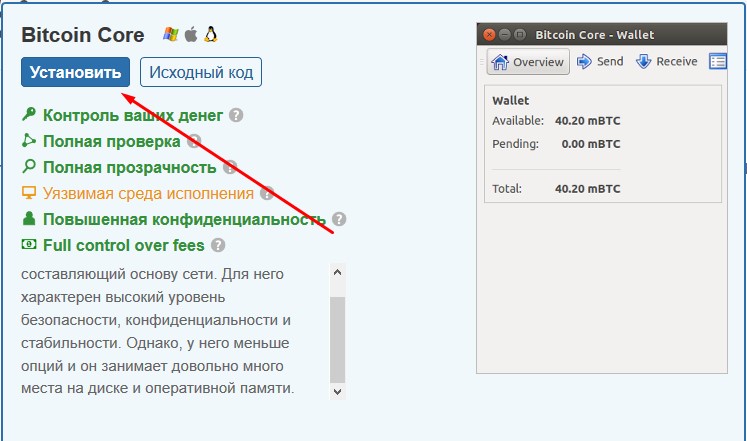Click the Linux penguin icon
Viewport: 747px width, 441px height.
point(211,34)
